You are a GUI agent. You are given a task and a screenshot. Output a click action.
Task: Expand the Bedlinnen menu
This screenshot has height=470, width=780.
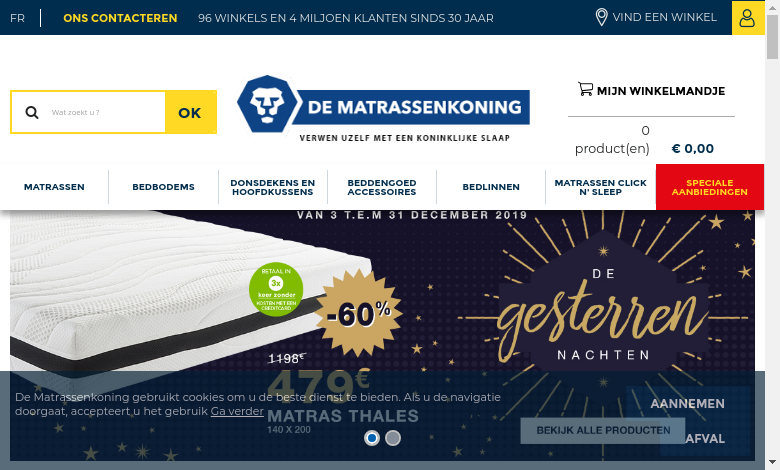coord(491,187)
